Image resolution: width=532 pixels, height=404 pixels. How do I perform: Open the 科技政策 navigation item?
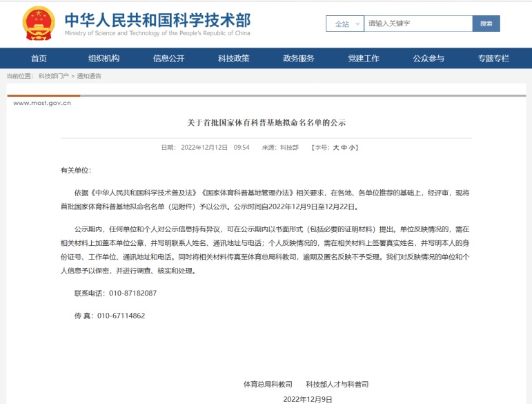233,59
